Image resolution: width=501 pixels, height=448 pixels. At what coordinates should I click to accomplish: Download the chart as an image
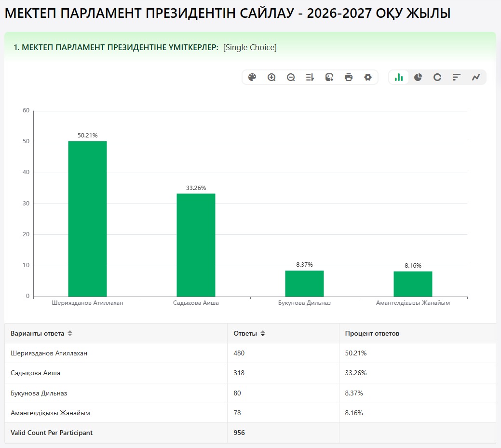(x=329, y=77)
